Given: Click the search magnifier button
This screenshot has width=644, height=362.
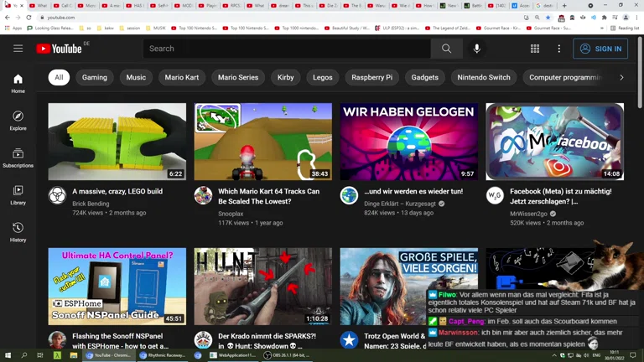Looking at the screenshot, I should pyautogui.click(x=446, y=49).
